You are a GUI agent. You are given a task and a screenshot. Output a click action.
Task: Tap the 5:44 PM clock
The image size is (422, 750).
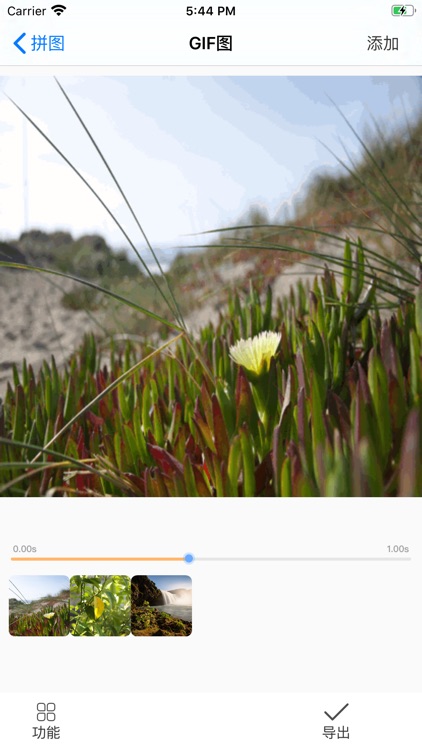pyautogui.click(x=211, y=11)
